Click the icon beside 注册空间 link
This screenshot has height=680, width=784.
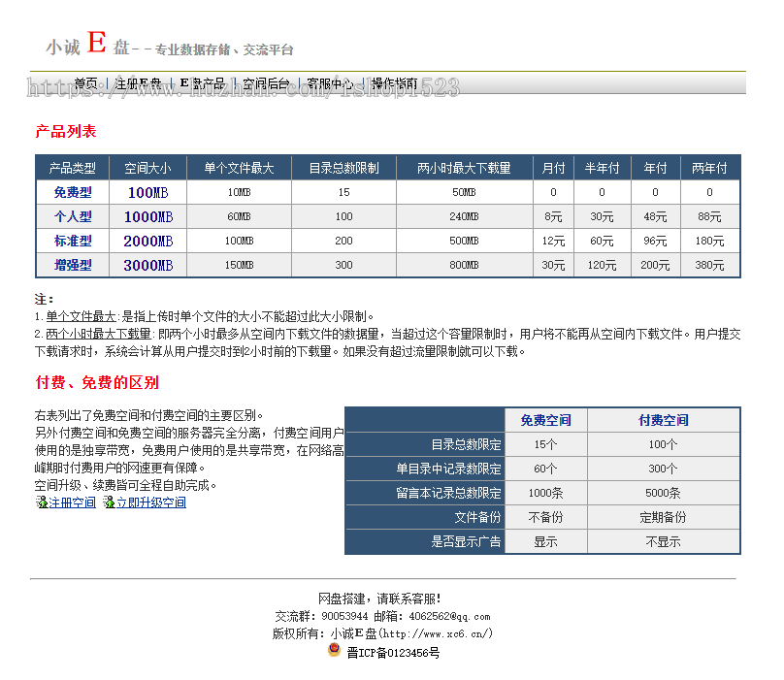click(41, 502)
